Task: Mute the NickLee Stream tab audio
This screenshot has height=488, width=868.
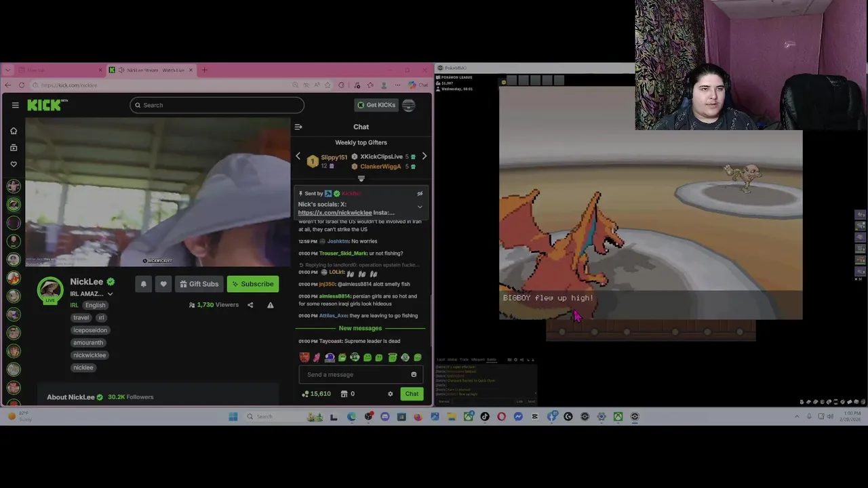Action: pos(121,70)
